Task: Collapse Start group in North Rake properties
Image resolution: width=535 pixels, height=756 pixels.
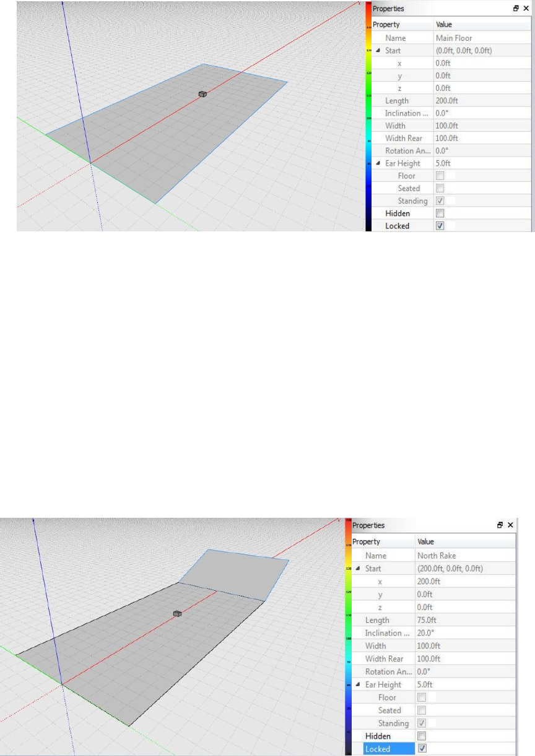Action: (x=359, y=569)
